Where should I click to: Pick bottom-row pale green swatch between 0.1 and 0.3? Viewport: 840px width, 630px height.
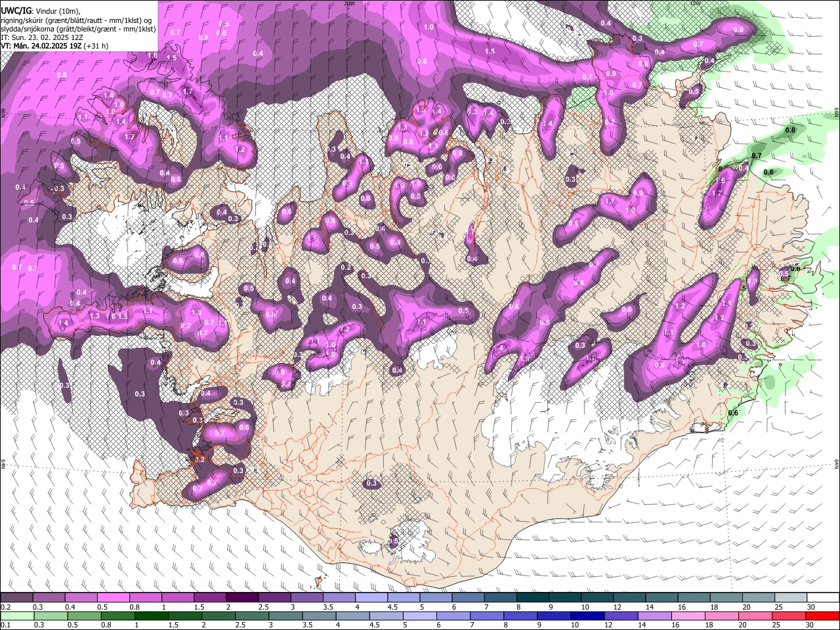18,616
